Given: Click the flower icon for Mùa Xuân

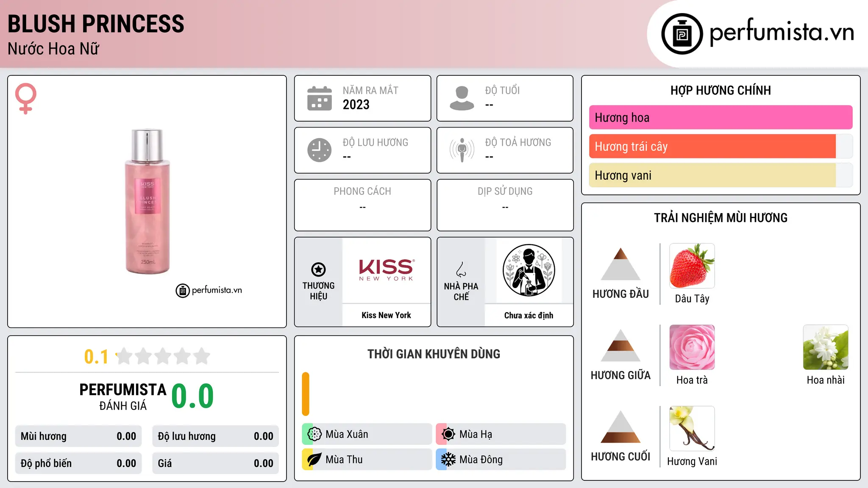Looking at the screenshot, I should 314,434.
